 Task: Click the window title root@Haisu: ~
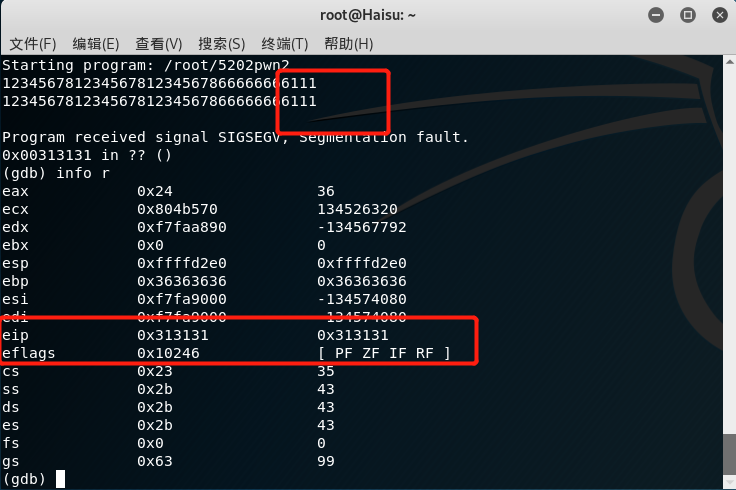tap(368, 15)
